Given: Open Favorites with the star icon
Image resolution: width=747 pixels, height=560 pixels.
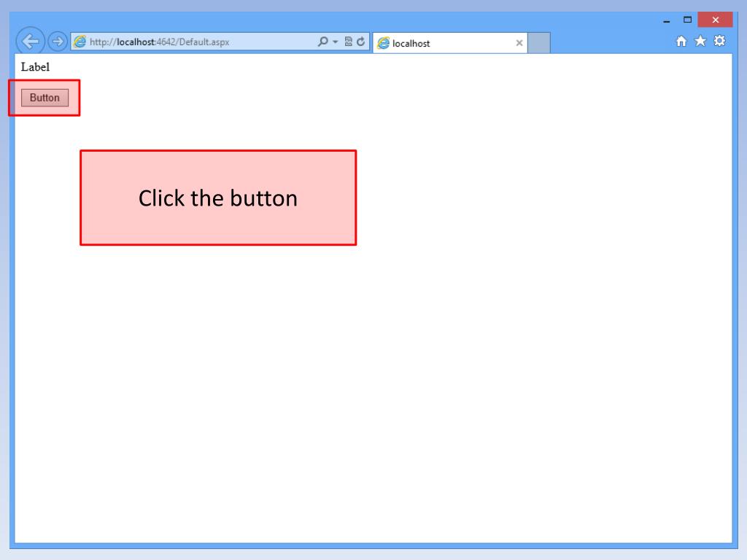Looking at the screenshot, I should (700, 41).
